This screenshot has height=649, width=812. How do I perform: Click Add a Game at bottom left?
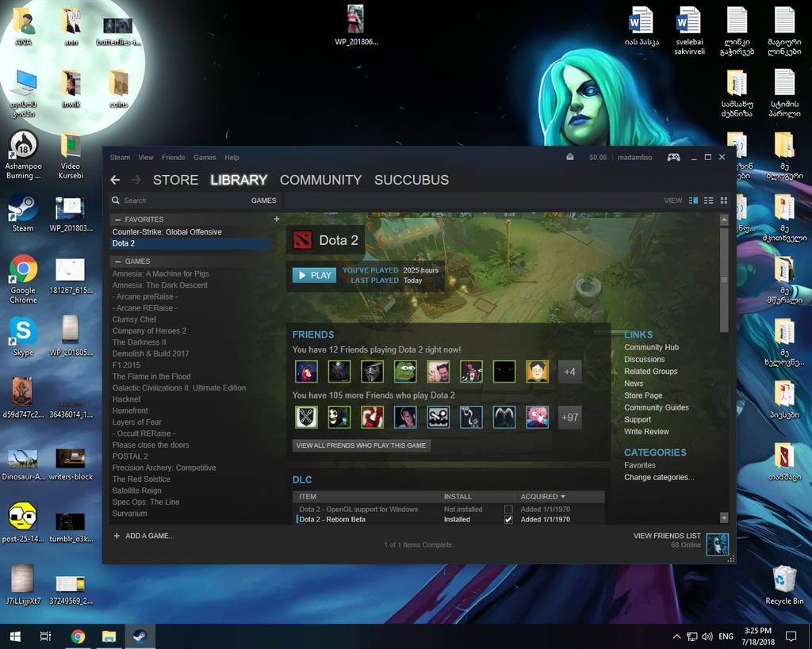point(149,536)
